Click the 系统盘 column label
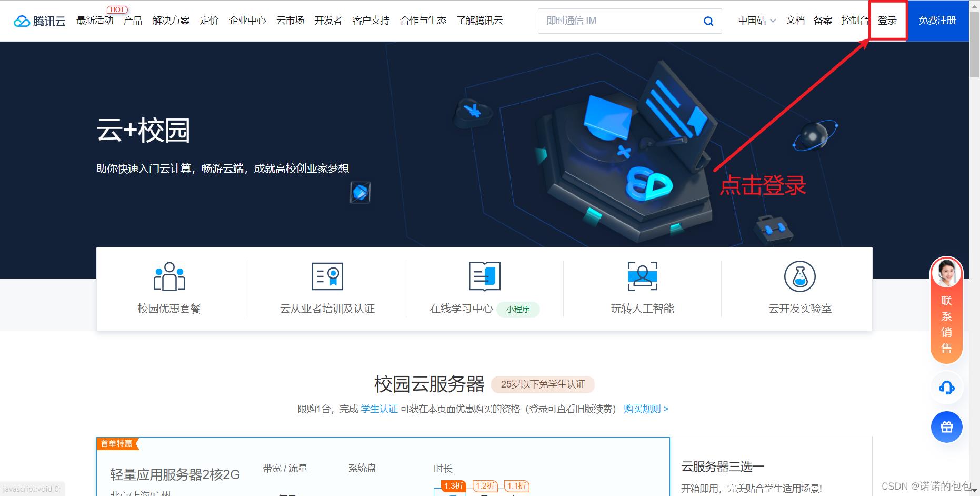 pos(362,468)
